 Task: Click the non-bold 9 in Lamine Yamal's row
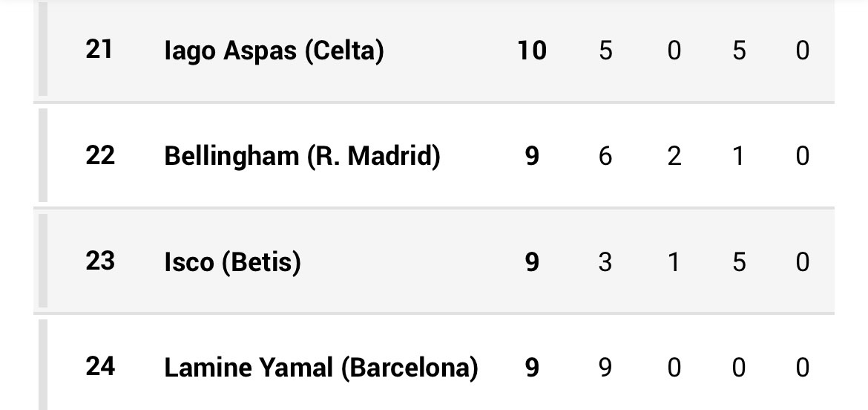pos(605,368)
